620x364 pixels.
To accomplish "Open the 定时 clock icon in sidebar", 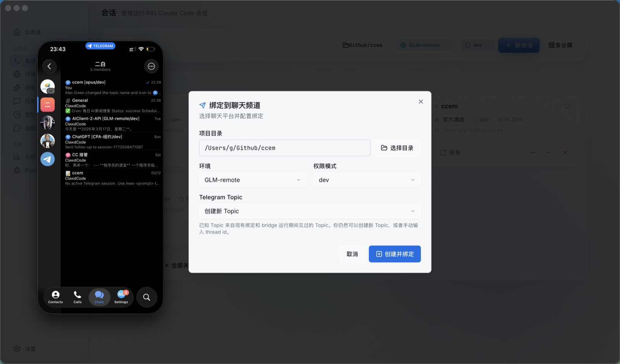I will pyautogui.click(x=17, y=115).
